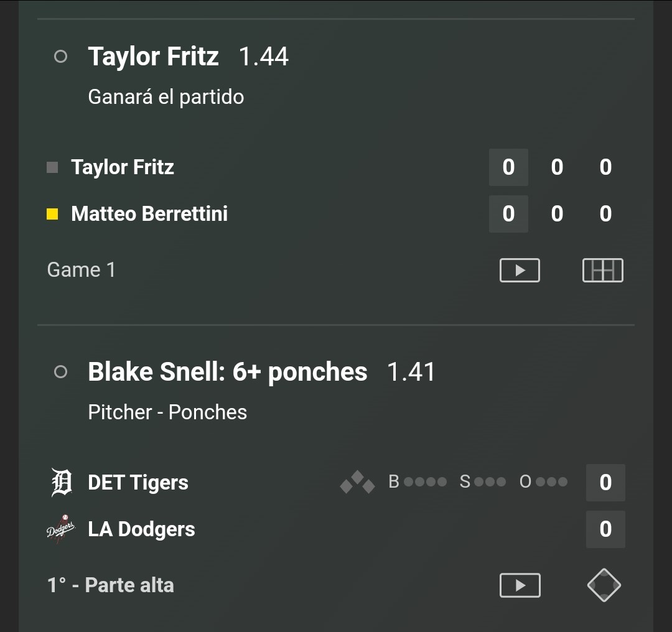Select Blake Snell 6+ ponches radio button

tap(61, 371)
